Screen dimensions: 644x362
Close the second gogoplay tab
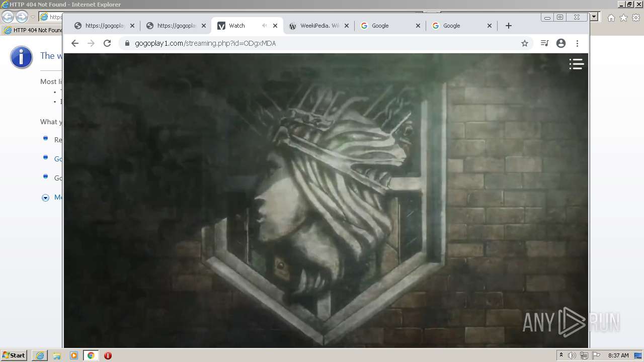pos(204,26)
